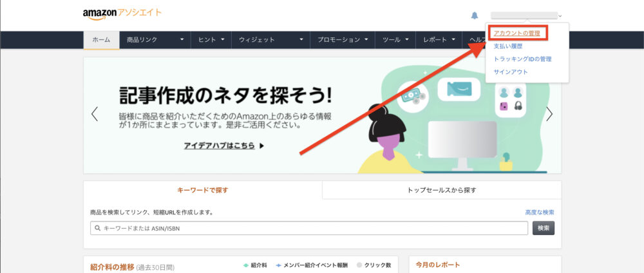Toggle the メンバー紹介イベント報酬 legend item
Image resolution: width=644 pixels, height=273 pixels.
(x=312, y=266)
